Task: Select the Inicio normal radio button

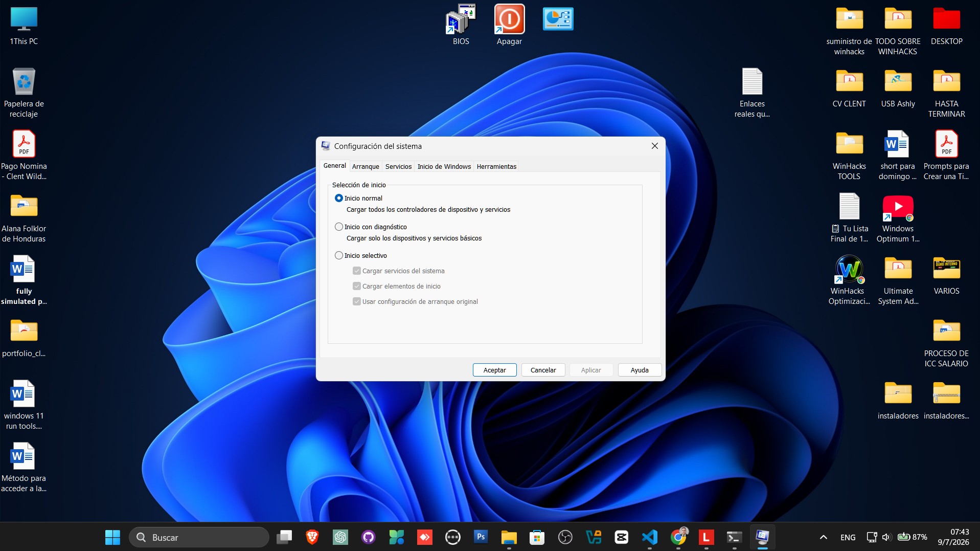Action: [339, 198]
